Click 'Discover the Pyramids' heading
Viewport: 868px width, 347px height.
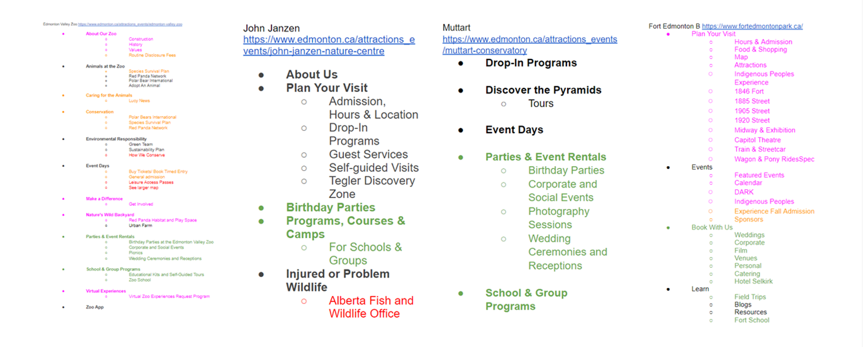tap(543, 90)
